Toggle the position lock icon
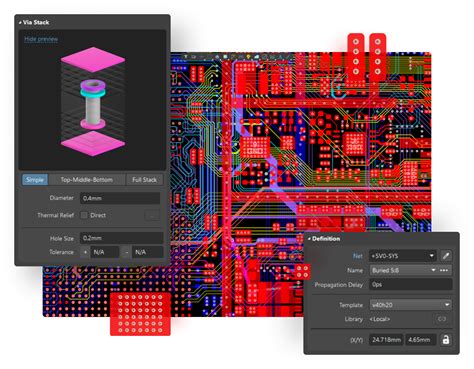 pyautogui.click(x=446, y=340)
